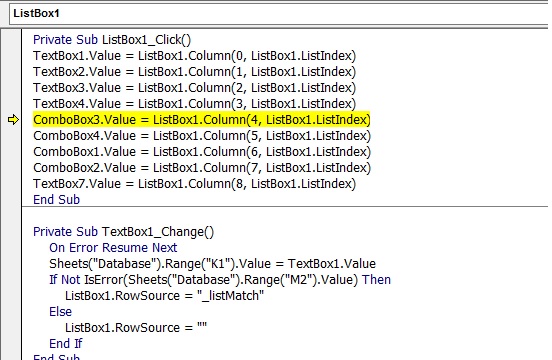Click the On Error Resume Next line
The width and height of the screenshot is (552, 360).
113,248
